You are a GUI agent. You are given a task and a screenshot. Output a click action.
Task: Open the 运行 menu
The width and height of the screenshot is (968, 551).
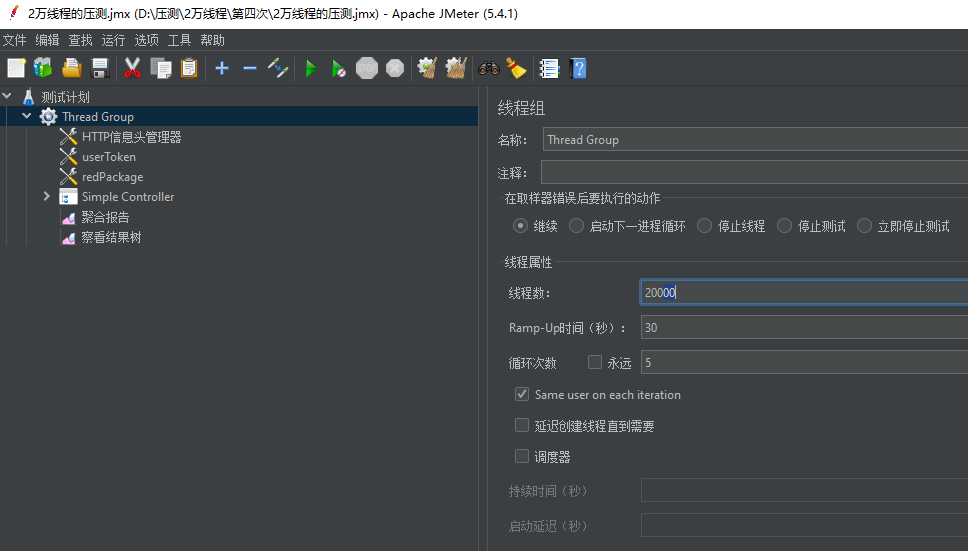(x=113, y=40)
